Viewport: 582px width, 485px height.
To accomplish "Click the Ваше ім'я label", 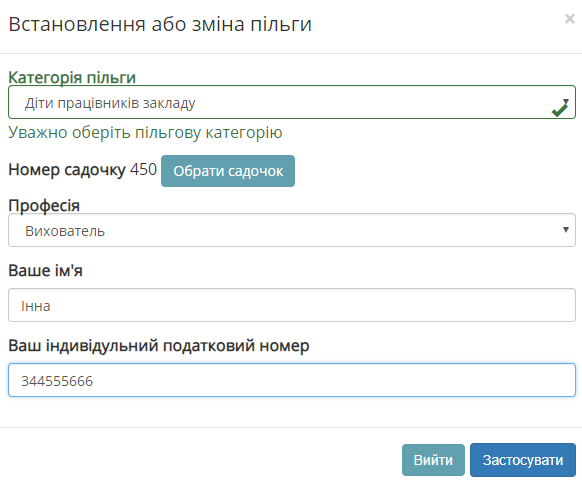I will click(45, 270).
